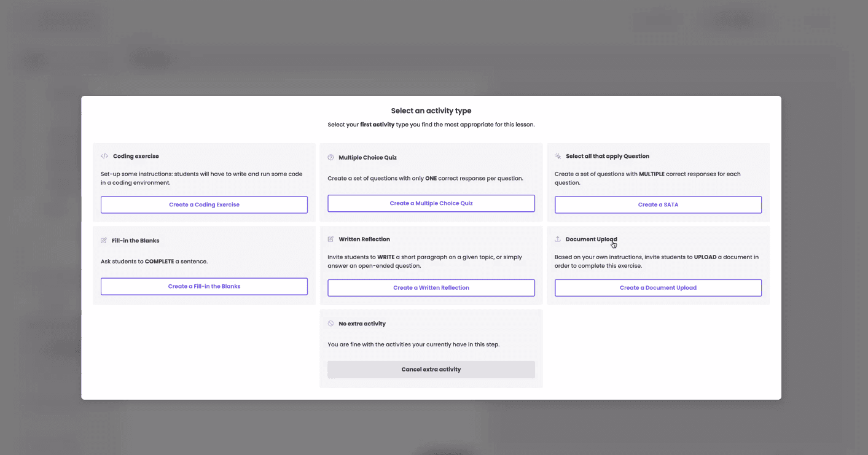The image size is (868, 455).
Task: Click the Select all that apply Question heading
Action: click(607, 156)
